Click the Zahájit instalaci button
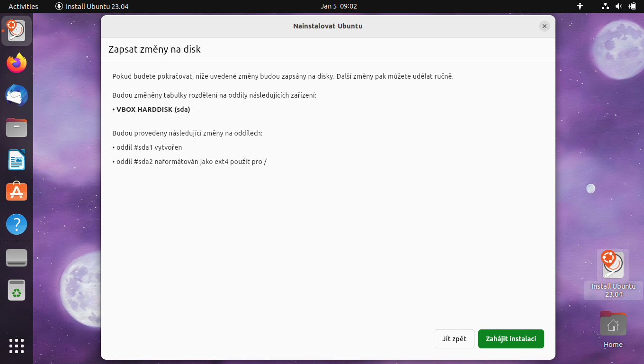This screenshot has height=364, width=644. [511, 339]
